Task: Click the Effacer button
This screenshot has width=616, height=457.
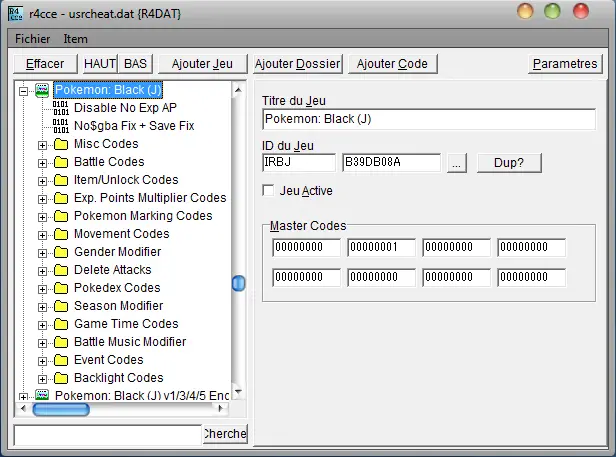Action: click(45, 64)
